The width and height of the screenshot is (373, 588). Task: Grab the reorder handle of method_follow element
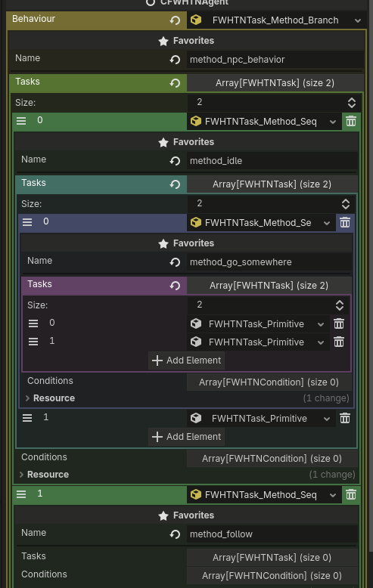[x=21, y=494]
